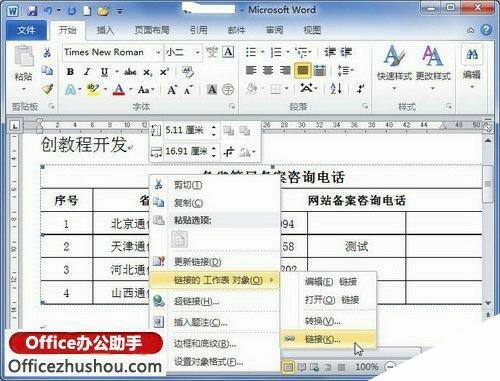Toggle strikethrough abc formatting

coord(130,72)
